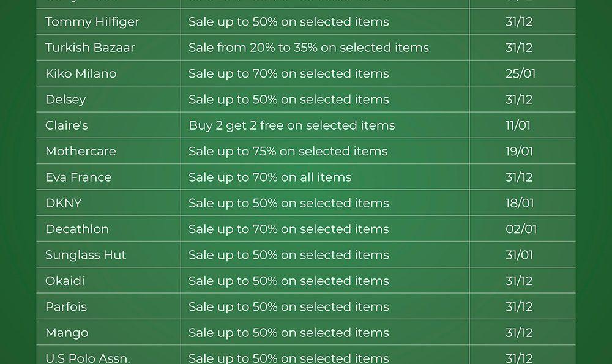612x364 pixels.
Task: Click the Mango store name
Action: [67, 333]
